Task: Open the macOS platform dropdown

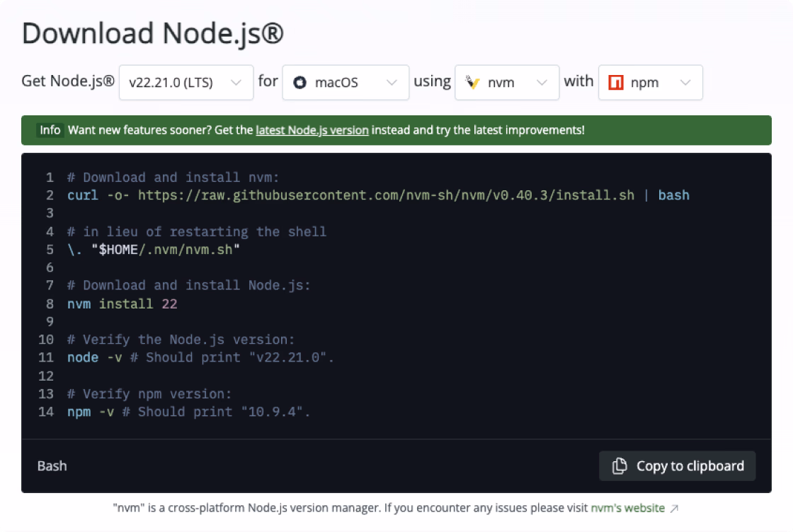Action: pyautogui.click(x=346, y=82)
